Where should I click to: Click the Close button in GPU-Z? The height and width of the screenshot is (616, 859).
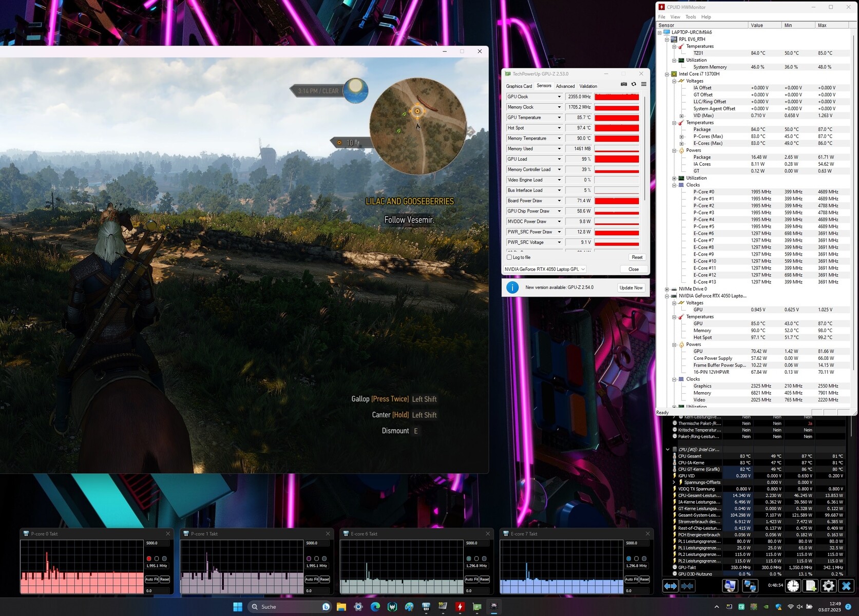coord(634,269)
